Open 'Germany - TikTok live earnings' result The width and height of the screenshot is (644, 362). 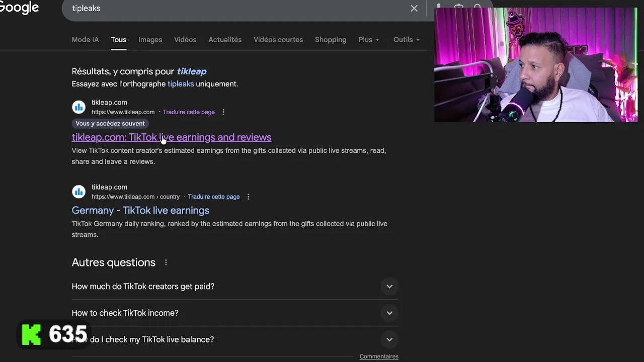pos(140,210)
